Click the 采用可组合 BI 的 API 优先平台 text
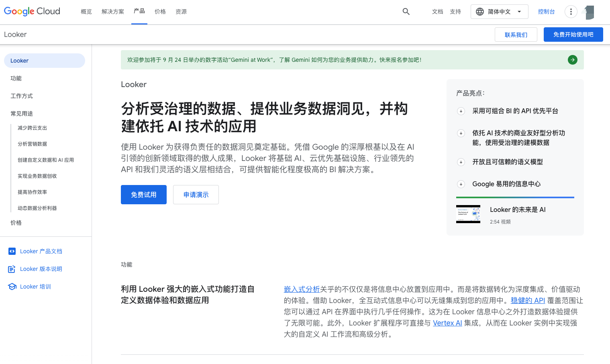Image resolution: width=610 pixels, height=364 pixels. 515,111
